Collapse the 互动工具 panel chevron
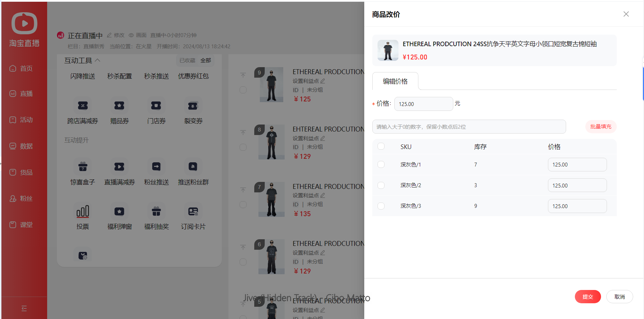The image size is (644, 319). [98, 60]
